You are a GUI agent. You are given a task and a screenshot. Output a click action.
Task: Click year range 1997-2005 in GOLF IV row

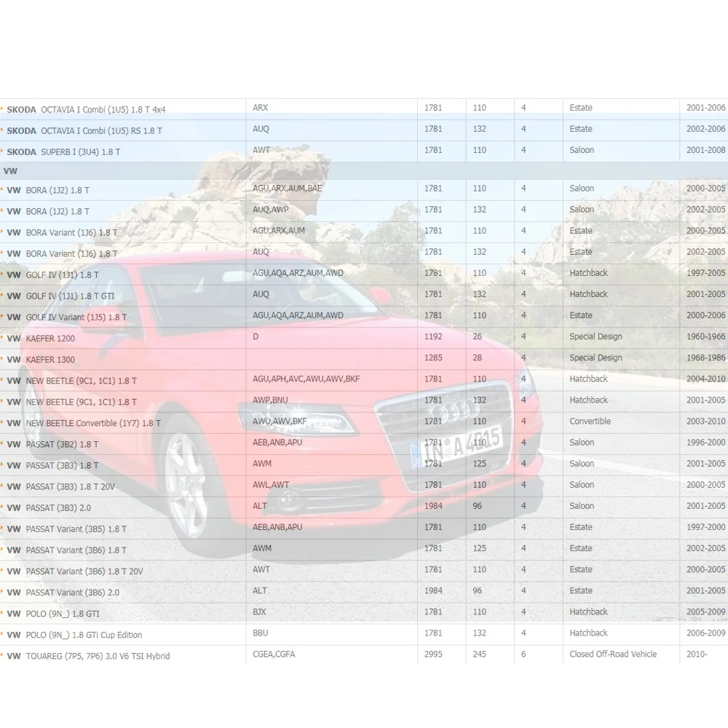tap(705, 273)
